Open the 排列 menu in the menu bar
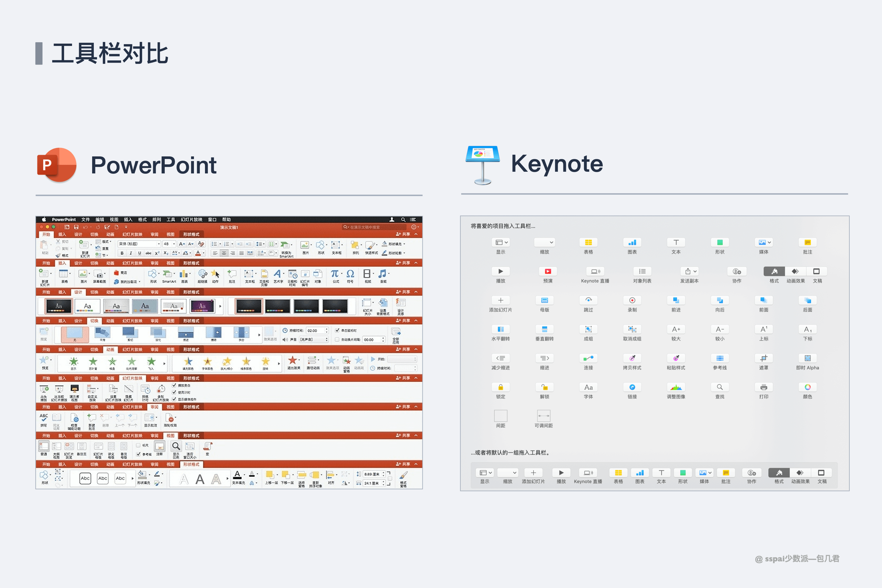This screenshot has height=588, width=882. pyautogui.click(x=156, y=220)
